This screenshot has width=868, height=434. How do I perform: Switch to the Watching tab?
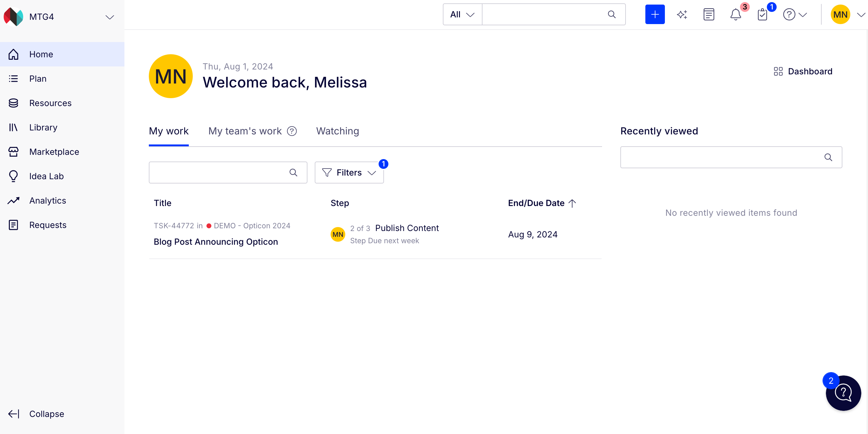coord(337,131)
